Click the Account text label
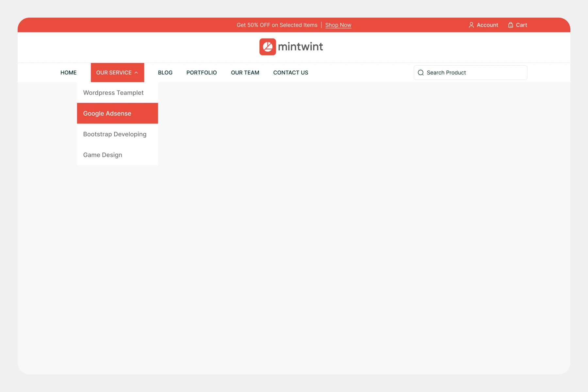This screenshot has height=392, width=588. coord(487,25)
